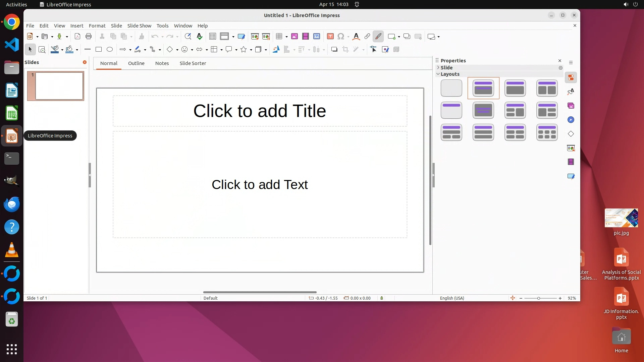Select slide 1 thumbnail in Slides panel
The height and width of the screenshot is (362, 644).
(x=59, y=86)
